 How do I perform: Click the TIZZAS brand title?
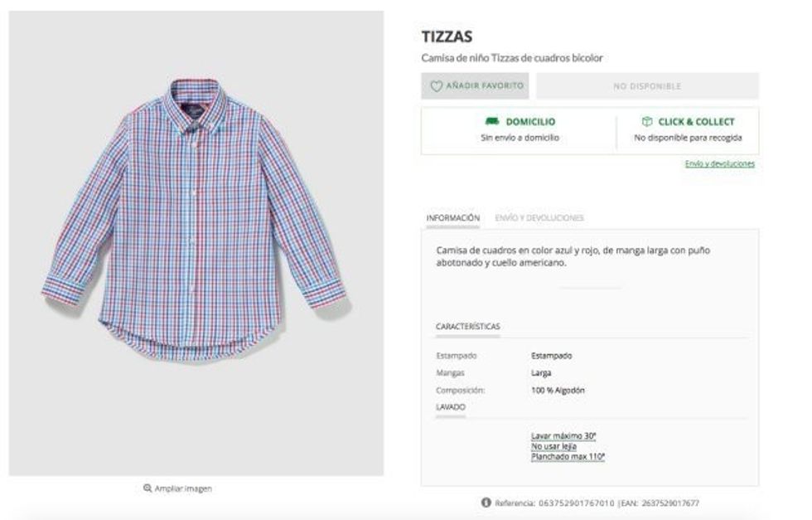(447, 37)
